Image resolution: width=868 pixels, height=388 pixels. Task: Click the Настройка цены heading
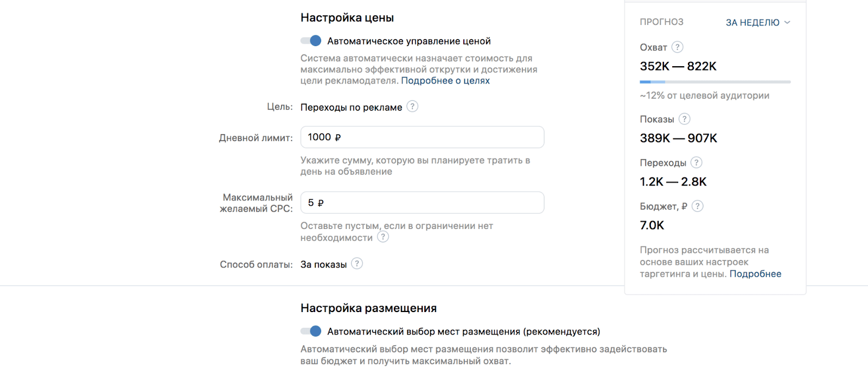[x=347, y=17]
